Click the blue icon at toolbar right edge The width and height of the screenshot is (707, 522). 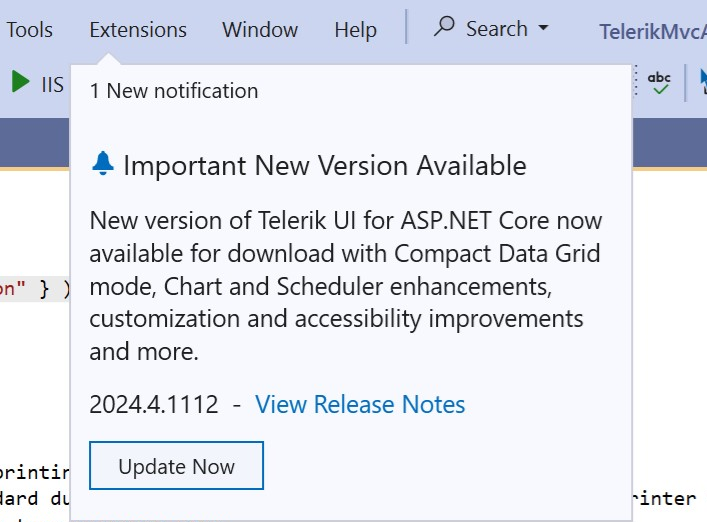click(x=700, y=82)
